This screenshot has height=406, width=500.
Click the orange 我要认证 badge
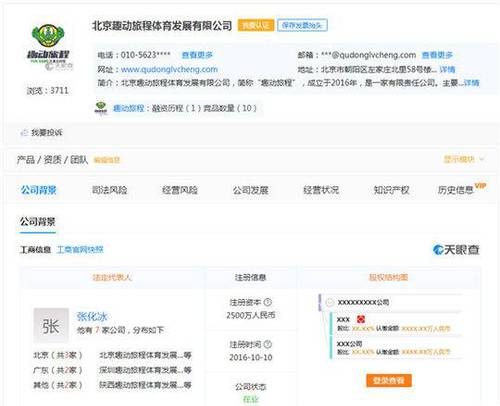[256, 25]
